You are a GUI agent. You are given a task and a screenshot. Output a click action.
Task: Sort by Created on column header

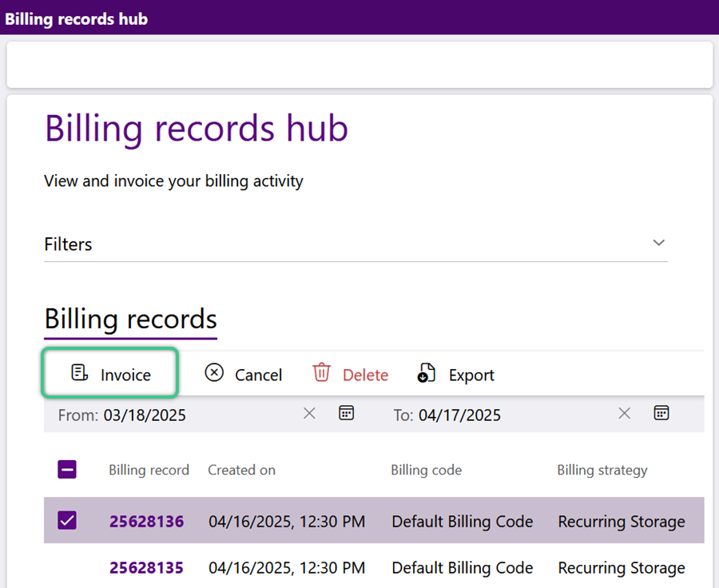[x=241, y=470]
